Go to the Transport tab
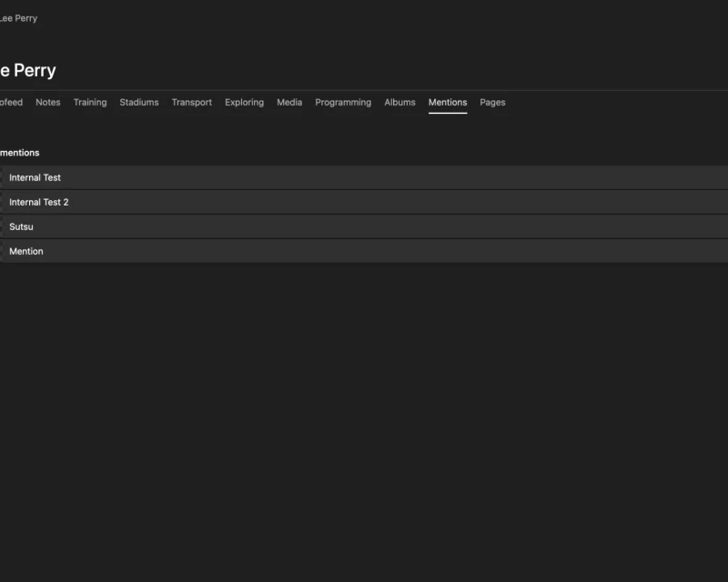The image size is (728, 582). pyautogui.click(x=191, y=103)
